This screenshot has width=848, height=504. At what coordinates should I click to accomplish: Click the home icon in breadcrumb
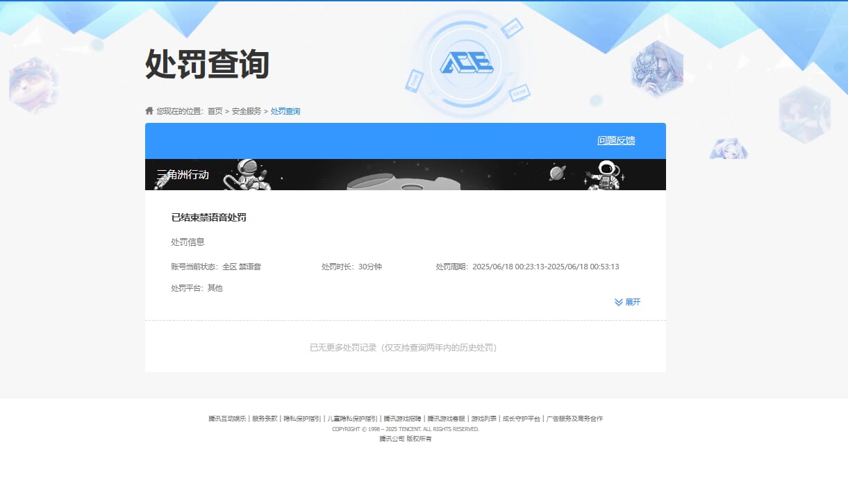coord(149,110)
